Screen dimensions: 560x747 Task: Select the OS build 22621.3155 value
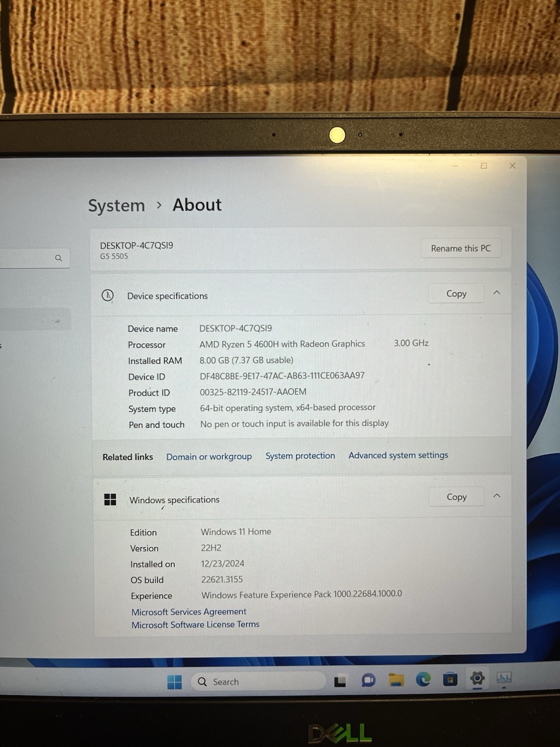(222, 579)
